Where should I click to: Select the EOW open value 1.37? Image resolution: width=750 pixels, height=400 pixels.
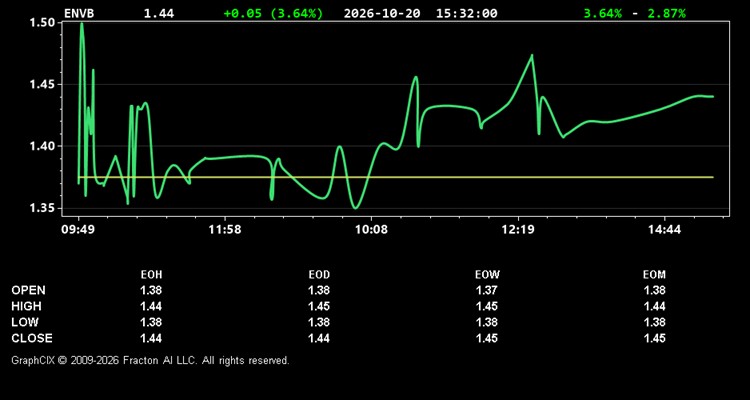tap(487, 290)
